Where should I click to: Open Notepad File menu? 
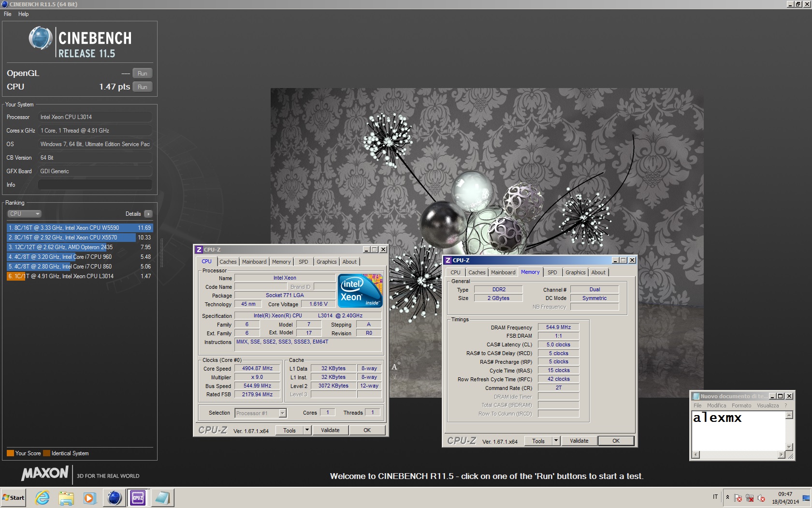(697, 405)
